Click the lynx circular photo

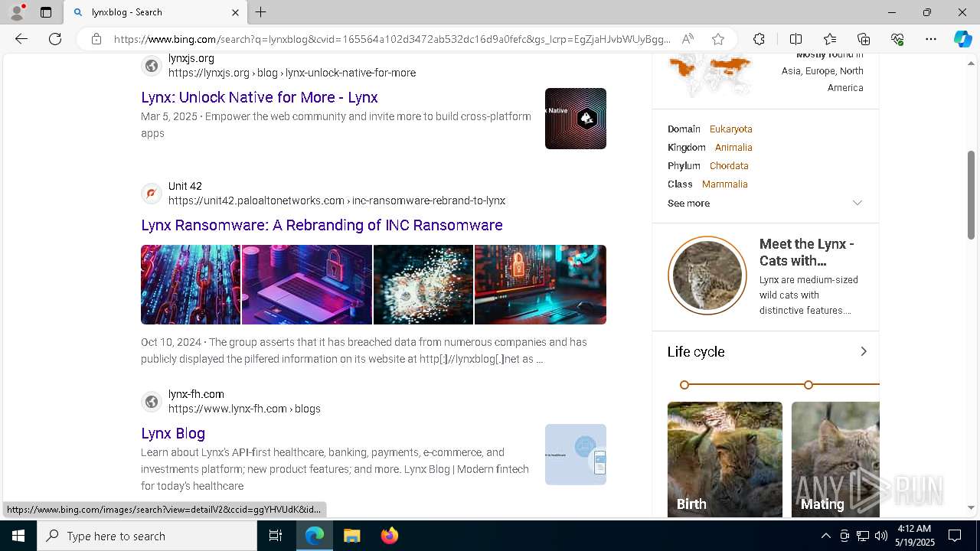[707, 275]
